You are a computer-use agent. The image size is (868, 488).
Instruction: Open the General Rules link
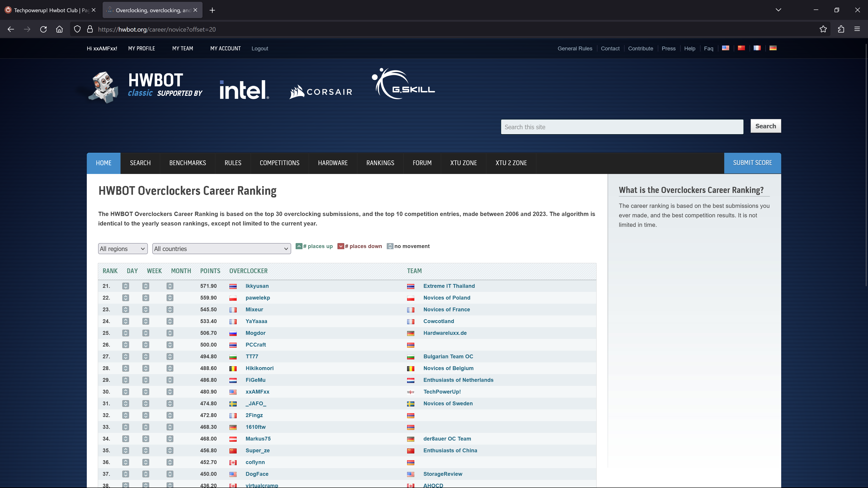(575, 49)
